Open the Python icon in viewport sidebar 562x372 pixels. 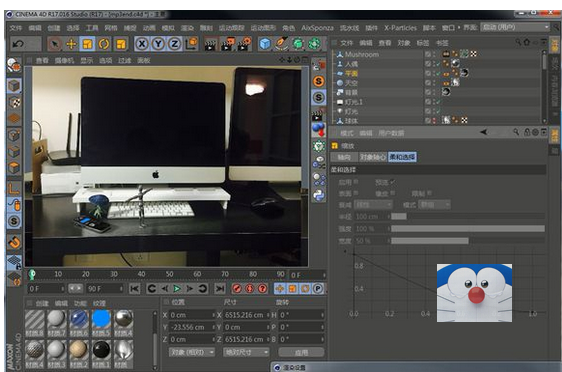pos(318,195)
